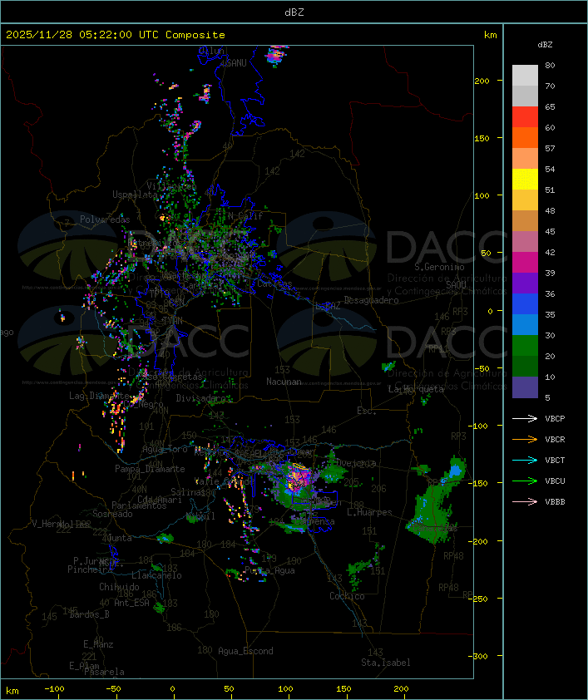588x700 pixels.
Task: Click the Agua_Escond place label
Action: click(245, 651)
